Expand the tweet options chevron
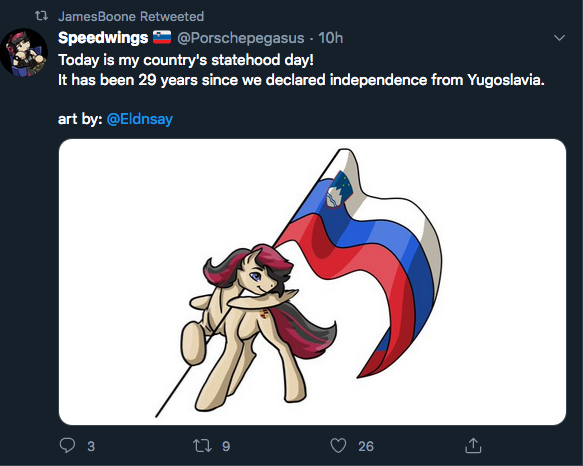This screenshot has width=583, height=466. pyautogui.click(x=559, y=38)
